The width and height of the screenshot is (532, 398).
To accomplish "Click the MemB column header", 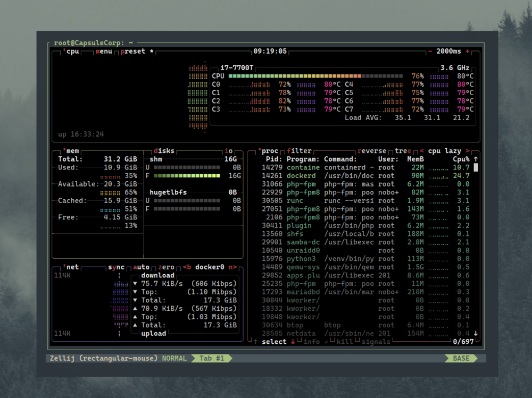I will click(415, 159).
